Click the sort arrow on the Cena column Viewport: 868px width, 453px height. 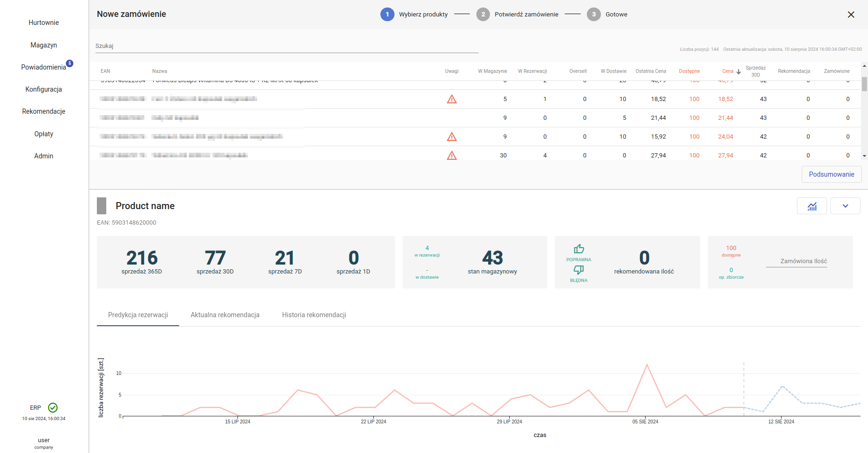click(738, 71)
